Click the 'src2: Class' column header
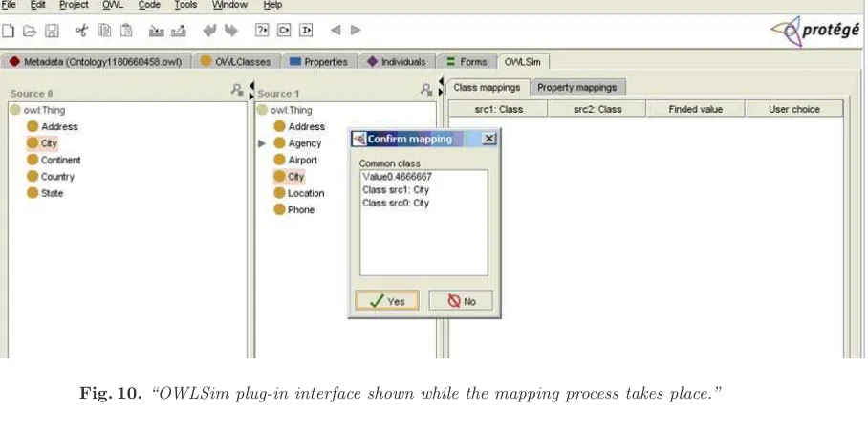 pos(597,109)
